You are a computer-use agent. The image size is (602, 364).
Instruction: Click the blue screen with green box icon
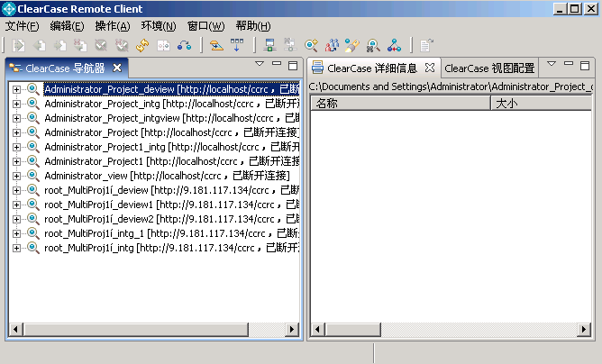point(269,45)
